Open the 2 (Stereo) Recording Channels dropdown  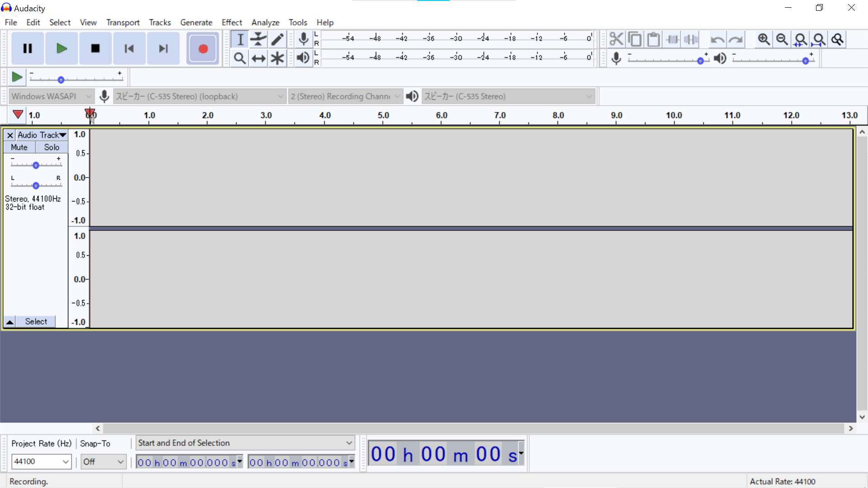[x=345, y=96]
